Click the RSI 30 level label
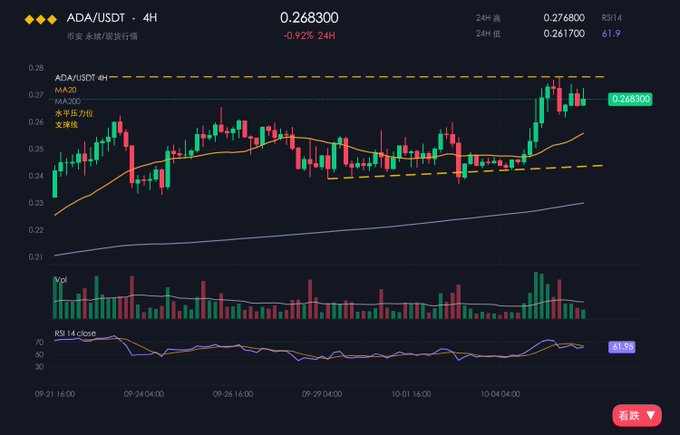 tap(39, 366)
